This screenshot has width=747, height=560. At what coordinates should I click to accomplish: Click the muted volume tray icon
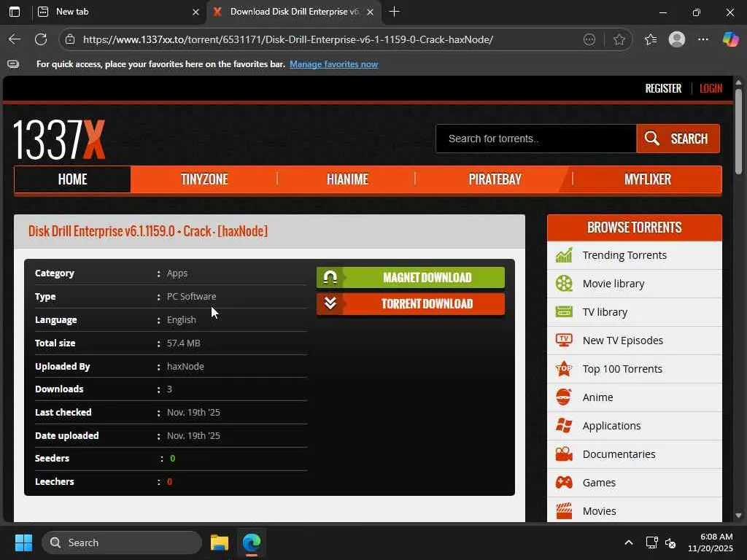(670, 542)
